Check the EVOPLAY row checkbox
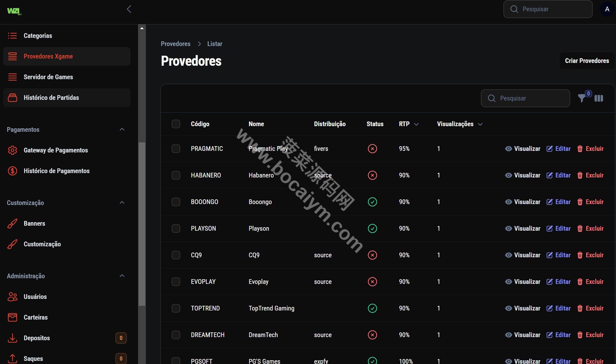The image size is (616, 364). point(176,282)
